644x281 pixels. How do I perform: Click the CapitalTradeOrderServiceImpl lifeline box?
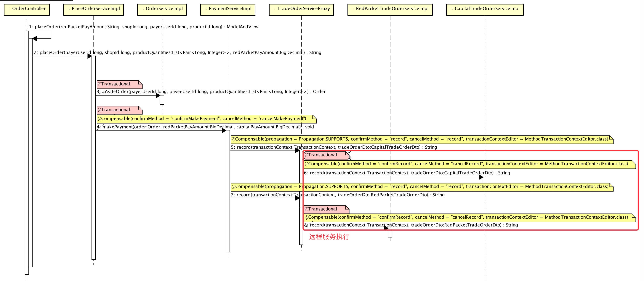(x=485, y=9)
